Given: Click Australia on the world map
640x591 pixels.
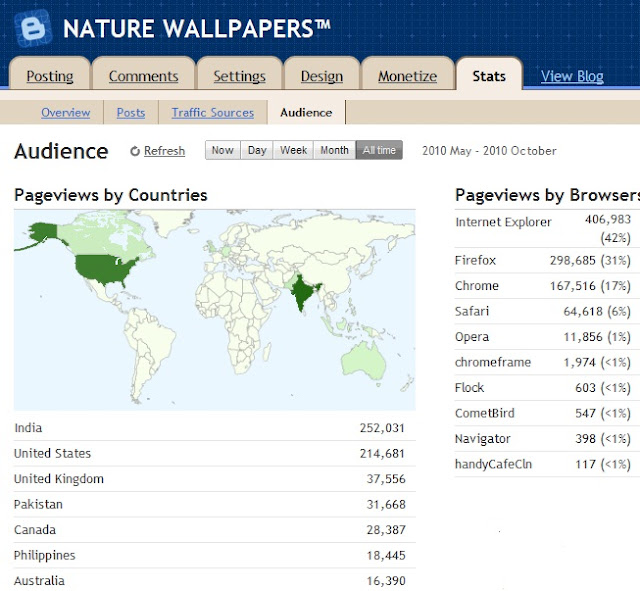Looking at the screenshot, I should coord(363,361).
